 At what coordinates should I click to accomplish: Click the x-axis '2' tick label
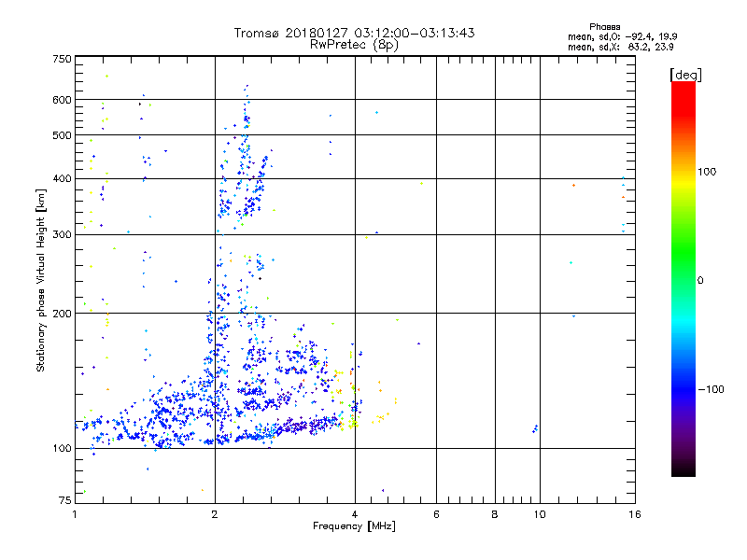(215, 514)
